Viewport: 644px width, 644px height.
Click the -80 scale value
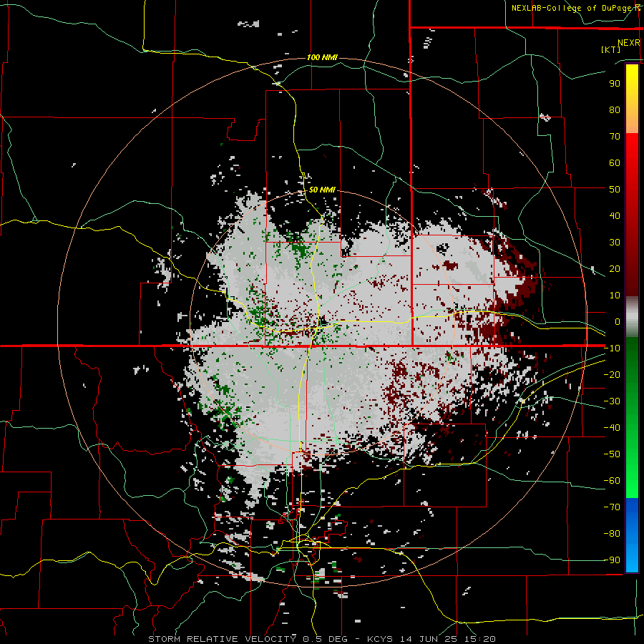click(612, 534)
